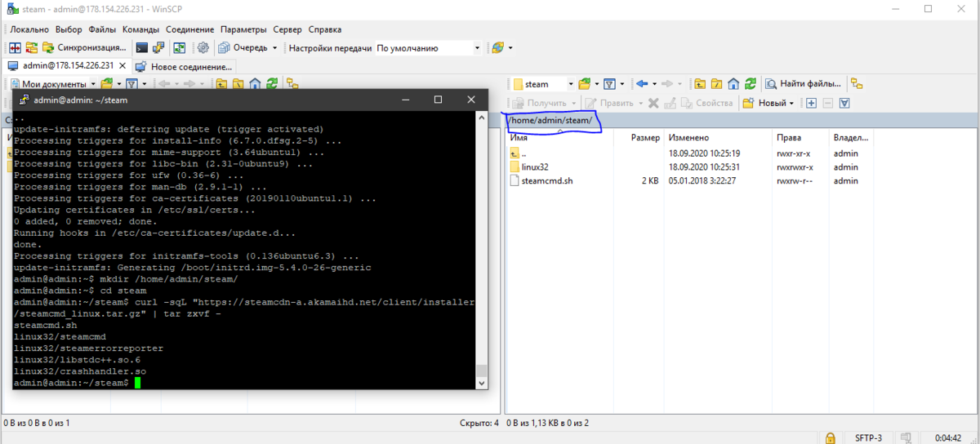Sort remote list by Права column
The image size is (980, 444).
801,138
